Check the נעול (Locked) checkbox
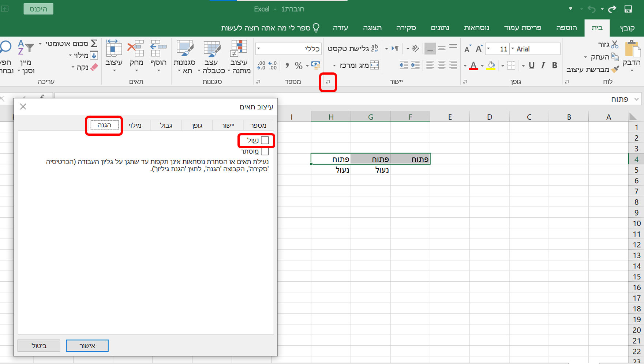Screen dimensions: 644x364 (x=265, y=140)
